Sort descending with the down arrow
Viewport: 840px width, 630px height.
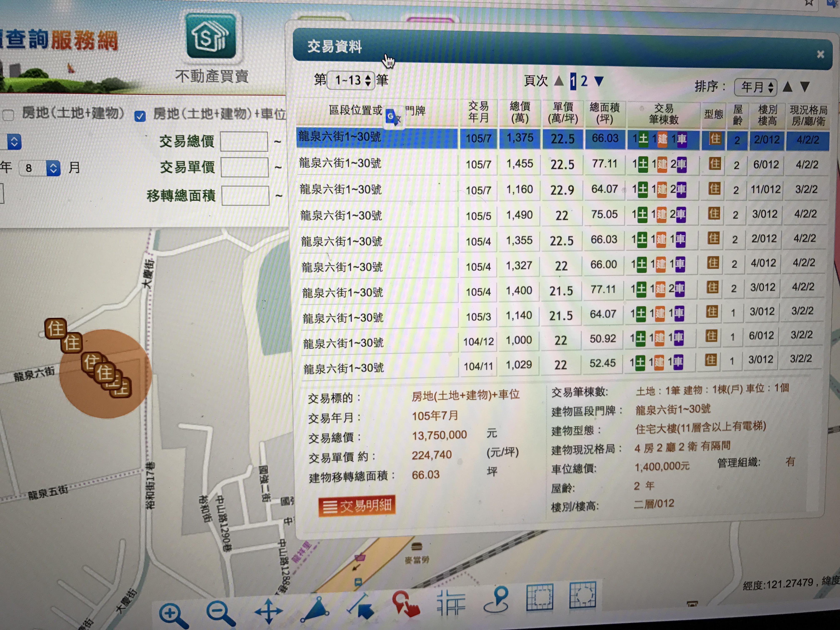pos(805,87)
